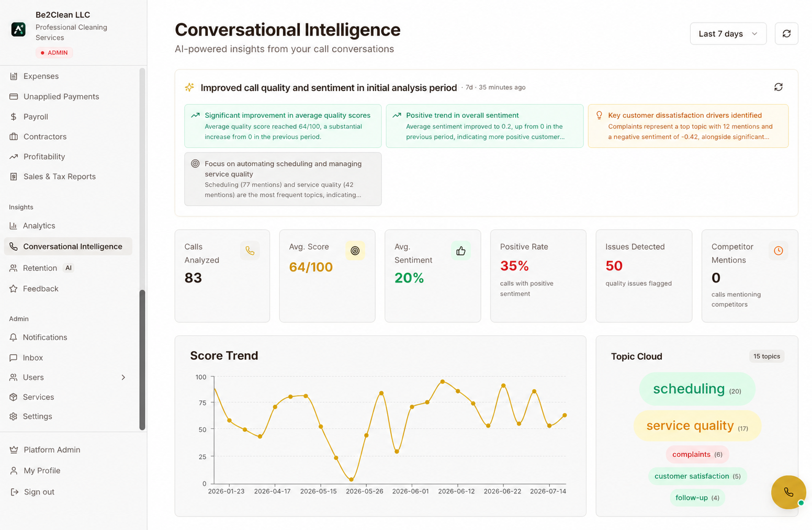Open the key dissatisfaction drivers insight card
This screenshot has height=530, width=812.
[x=688, y=126]
